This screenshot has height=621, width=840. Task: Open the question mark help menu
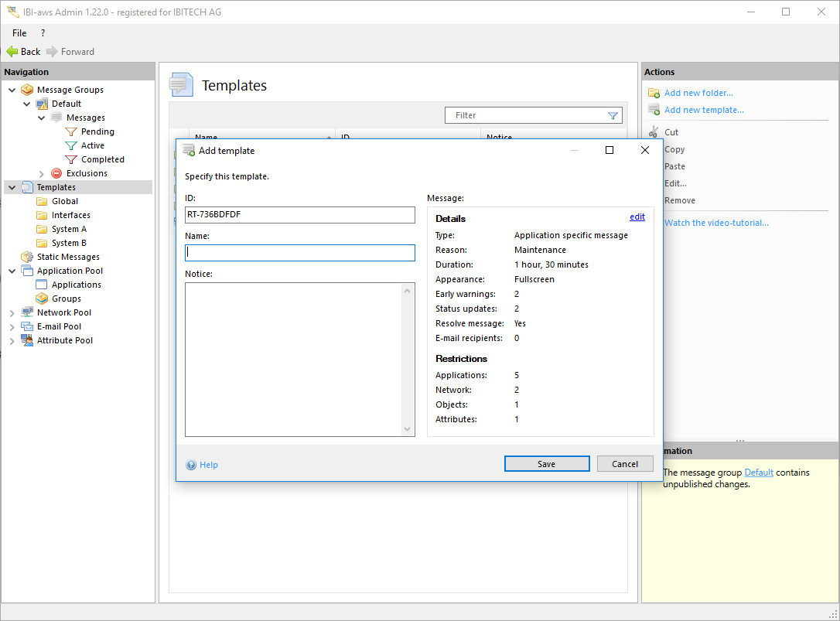(43, 33)
